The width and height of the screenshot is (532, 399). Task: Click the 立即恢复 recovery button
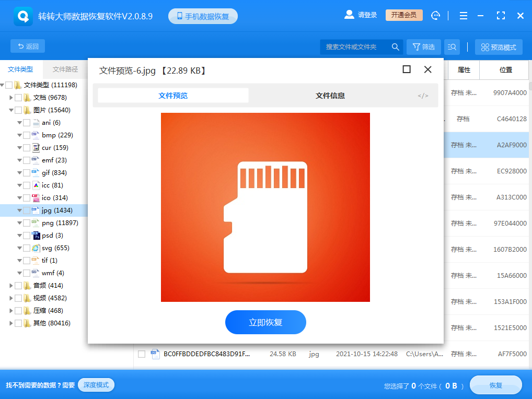tap(265, 322)
